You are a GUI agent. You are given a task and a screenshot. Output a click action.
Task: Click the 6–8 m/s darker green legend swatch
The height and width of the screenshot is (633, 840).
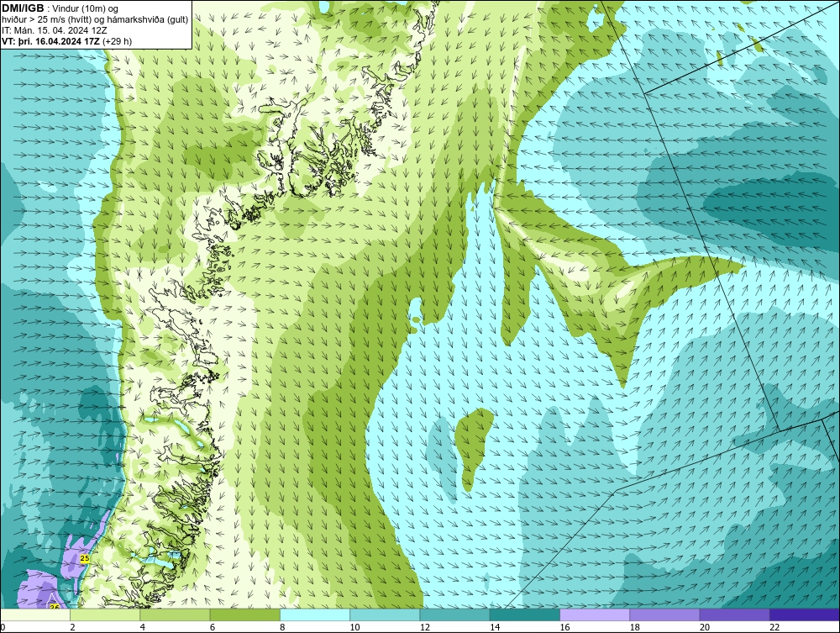(244, 615)
